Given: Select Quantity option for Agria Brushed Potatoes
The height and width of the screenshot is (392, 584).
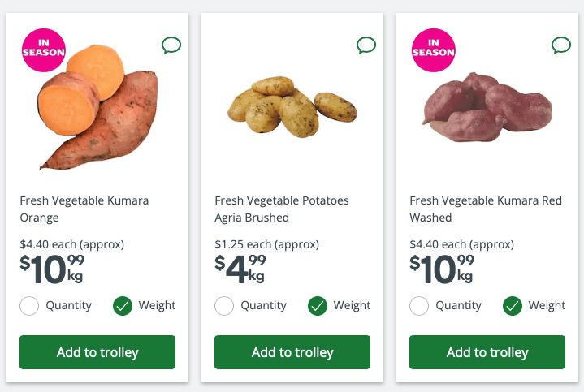Looking at the screenshot, I should tap(225, 306).
